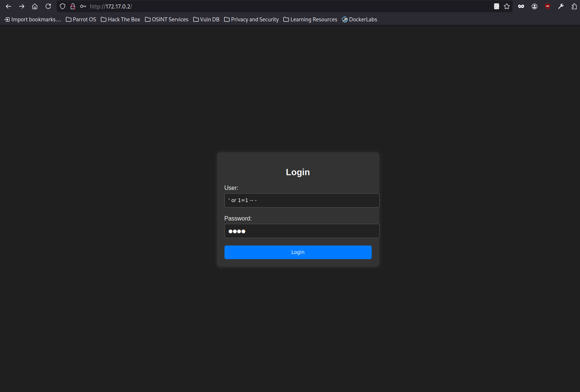Open the browser home page icon
Screen dimensions: 580x392
pos(35,6)
